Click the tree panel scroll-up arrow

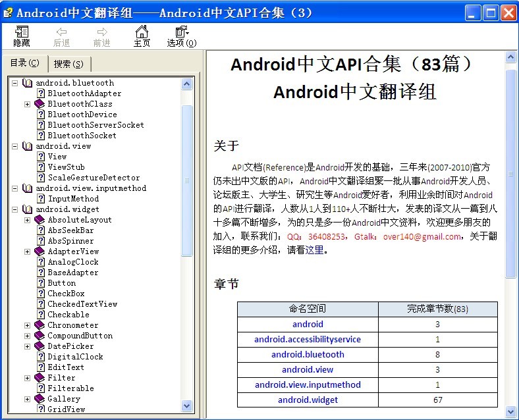pyautogui.click(x=187, y=84)
